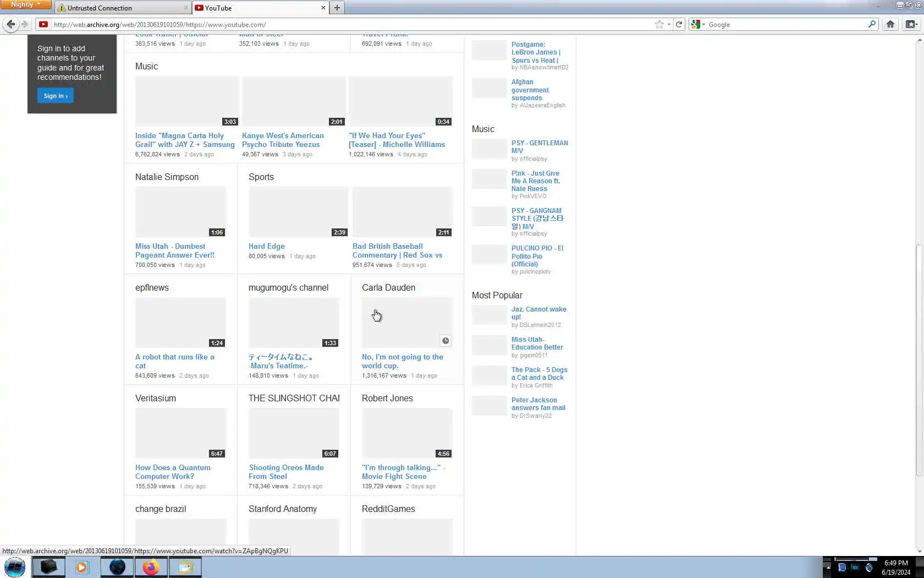Open "P!nk - Just Give Me A Reason" link
The height and width of the screenshot is (578, 924).
point(536,181)
